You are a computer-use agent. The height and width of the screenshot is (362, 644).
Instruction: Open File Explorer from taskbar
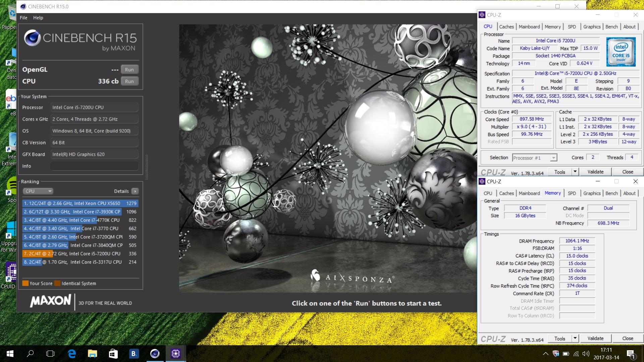(92, 354)
